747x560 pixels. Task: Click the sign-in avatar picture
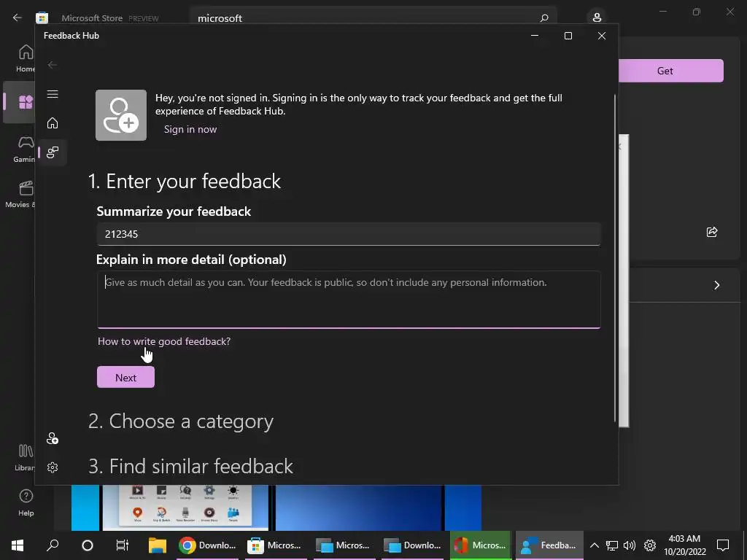point(121,115)
